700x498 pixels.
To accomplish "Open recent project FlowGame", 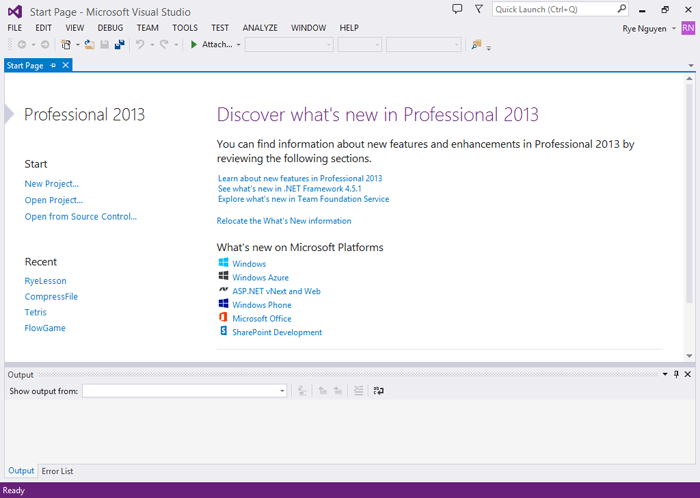I will [x=45, y=328].
